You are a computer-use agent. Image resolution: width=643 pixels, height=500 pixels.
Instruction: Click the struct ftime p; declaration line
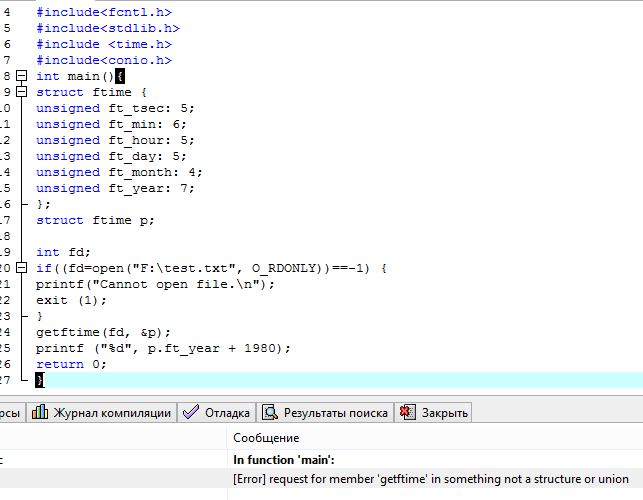[95, 220]
